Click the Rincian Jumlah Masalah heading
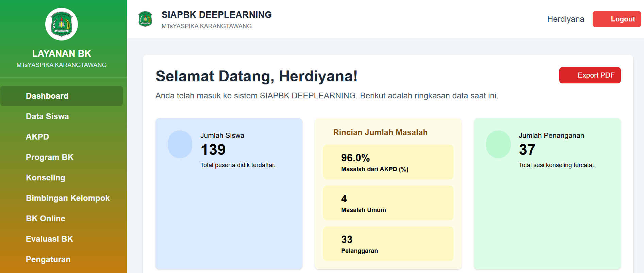 coord(380,132)
